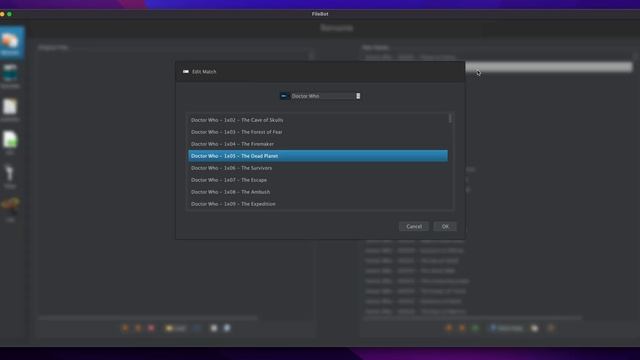The image size is (640, 360).
Task: Click the Load button under Original Files
Action: pos(176,328)
